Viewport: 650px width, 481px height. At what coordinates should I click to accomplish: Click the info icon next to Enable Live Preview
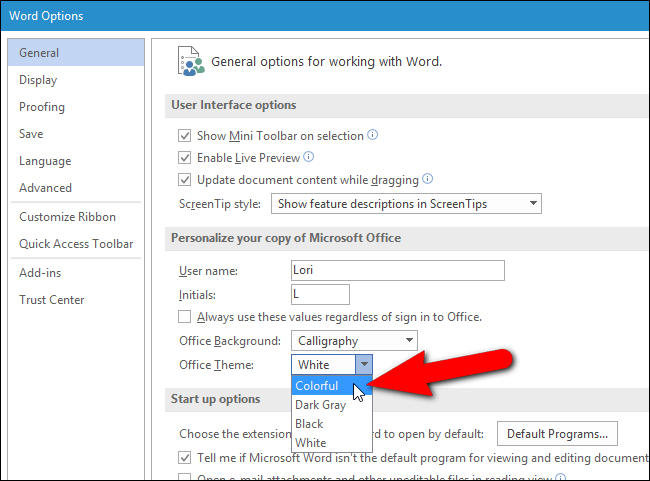[309, 157]
